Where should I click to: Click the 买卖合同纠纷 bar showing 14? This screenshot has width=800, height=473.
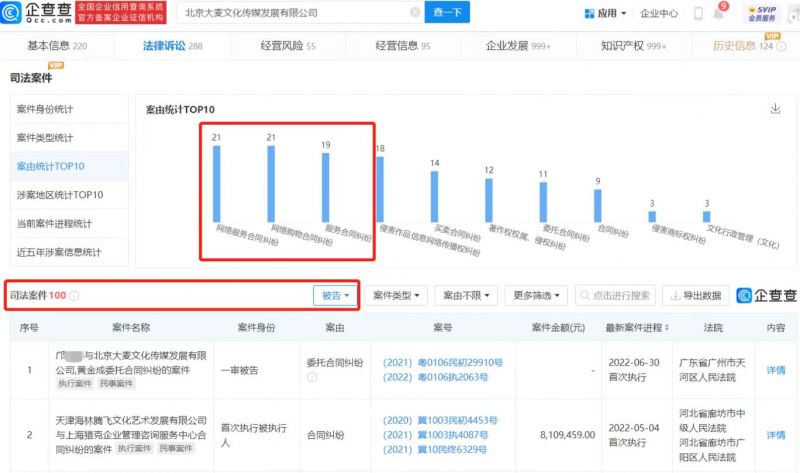(x=434, y=196)
